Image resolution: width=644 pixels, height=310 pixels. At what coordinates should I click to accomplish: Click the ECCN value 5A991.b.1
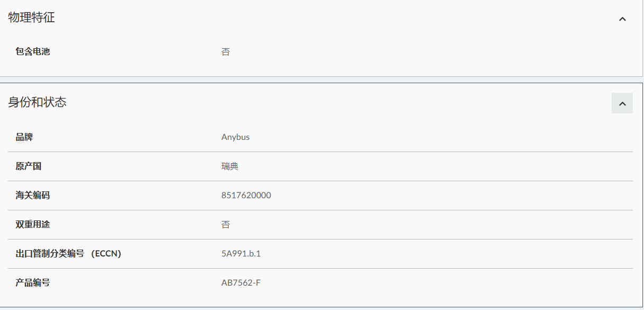click(241, 254)
